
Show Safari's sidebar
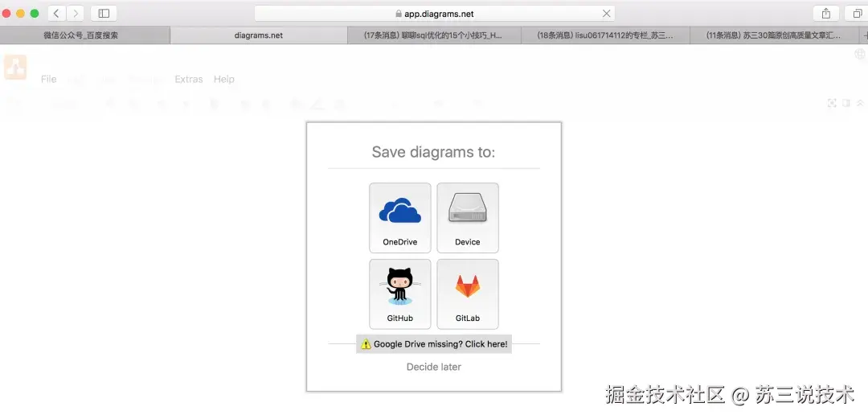(x=104, y=14)
